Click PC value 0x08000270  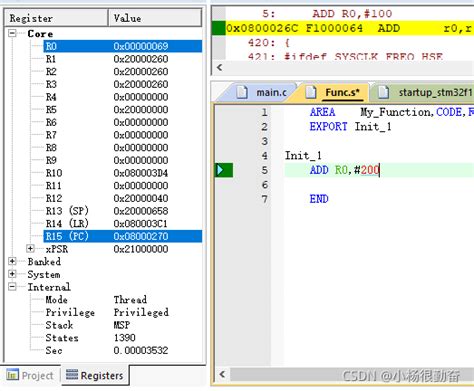[141, 236]
